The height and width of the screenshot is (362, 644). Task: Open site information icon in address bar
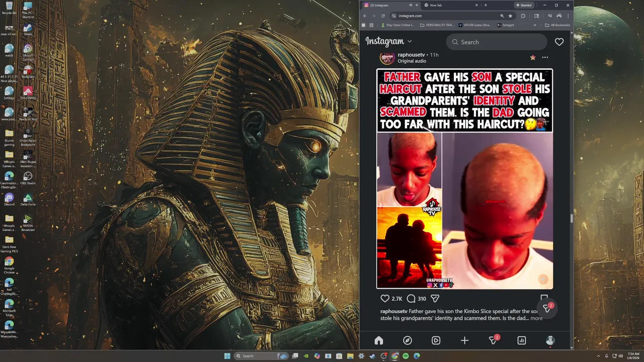pyautogui.click(x=394, y=16)
